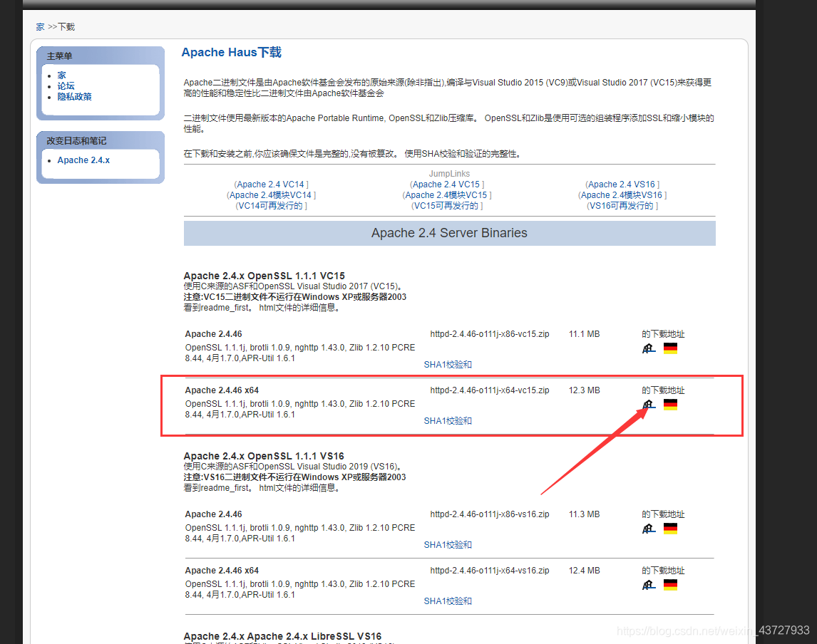Jump to VS16可再发行的 link
The height and width of the screenshot is (644, 817).
pyautogui.click(x=622, y=206)
